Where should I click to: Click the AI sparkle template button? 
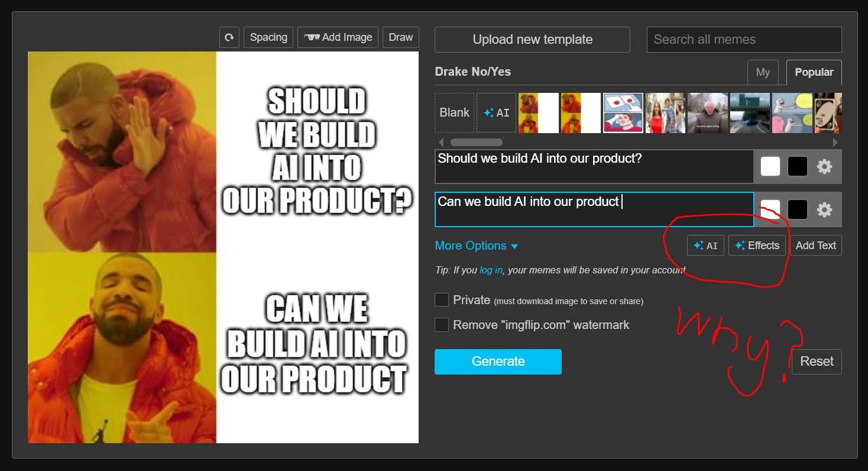coord(496,112)
